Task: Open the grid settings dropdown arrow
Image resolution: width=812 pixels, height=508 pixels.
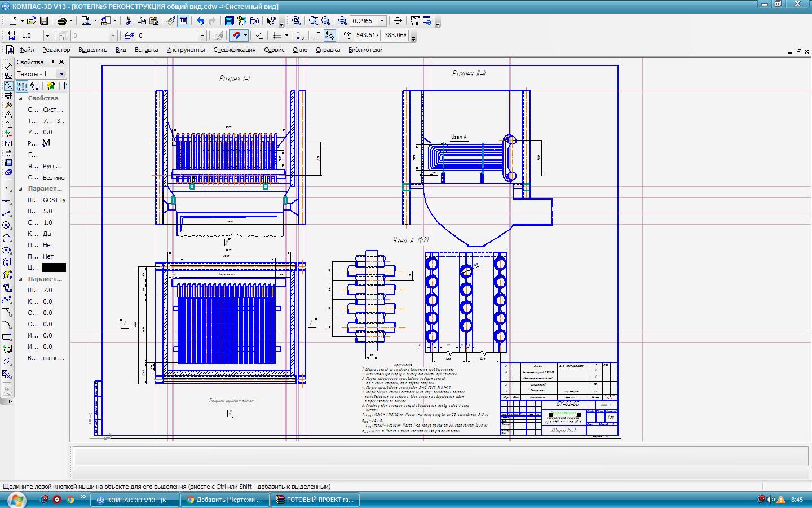Action: pyautogui.click(x=286, y=36)
